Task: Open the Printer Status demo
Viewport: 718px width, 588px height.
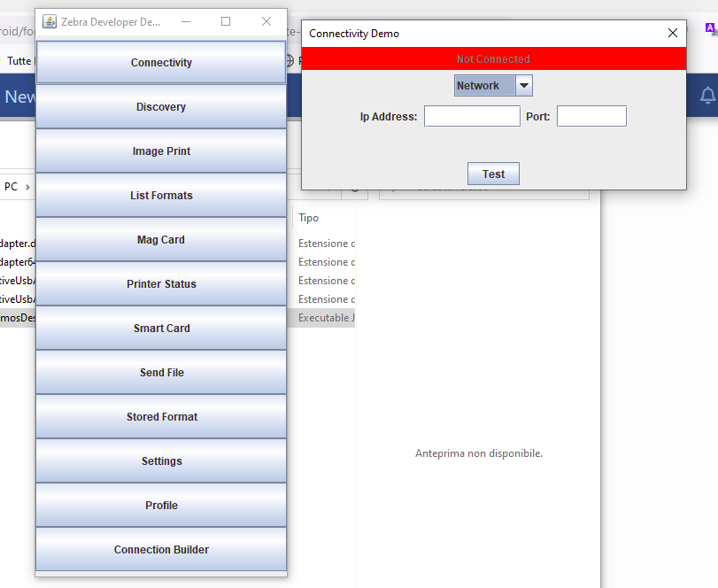Action: click(x=161, y=284)
